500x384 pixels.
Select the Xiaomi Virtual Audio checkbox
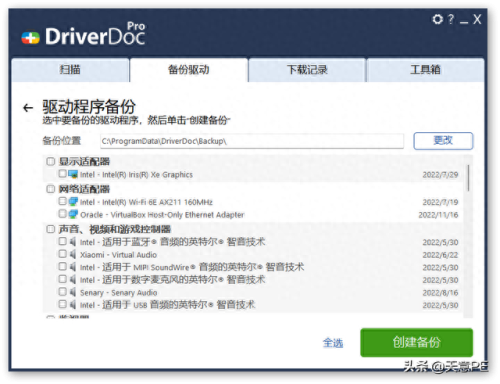point(62,254)
